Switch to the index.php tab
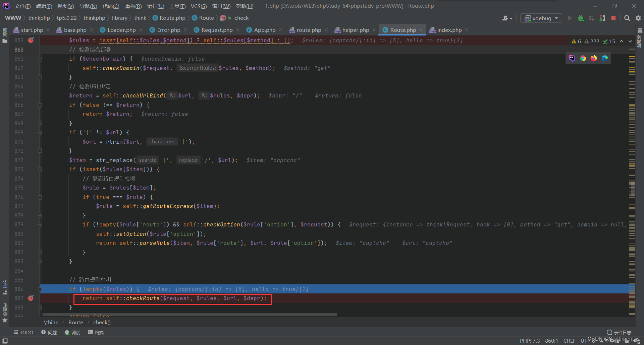This screenshot has height=345, width=644. [x=449, y=30]
